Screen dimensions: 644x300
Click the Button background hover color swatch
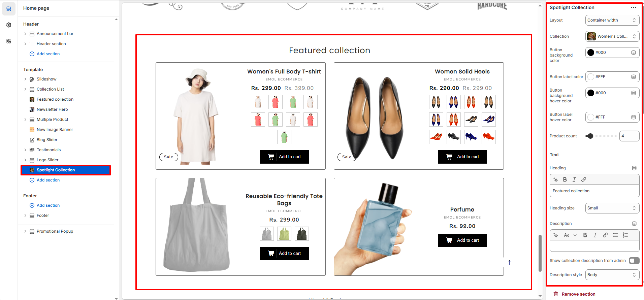click(x=591, y=93)
